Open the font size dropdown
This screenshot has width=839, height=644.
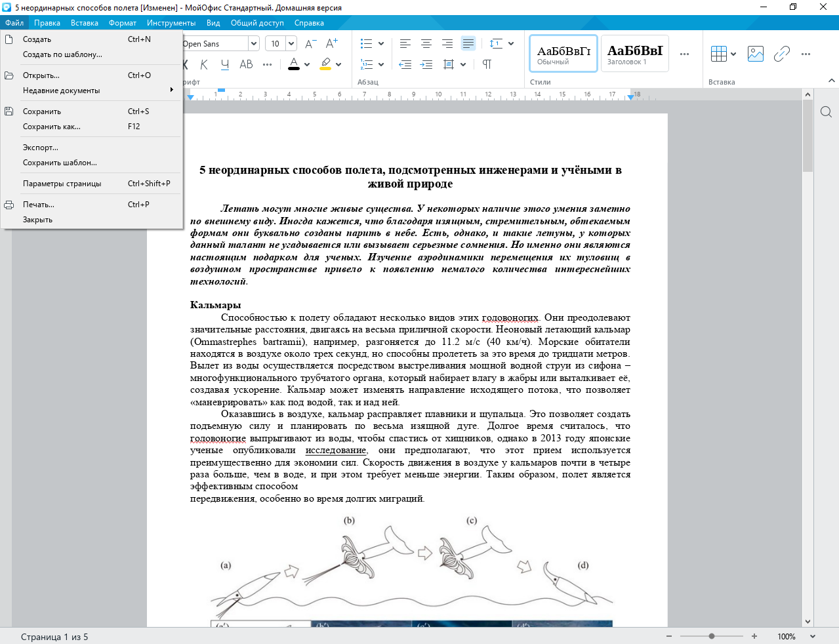[x=291, y=44]
